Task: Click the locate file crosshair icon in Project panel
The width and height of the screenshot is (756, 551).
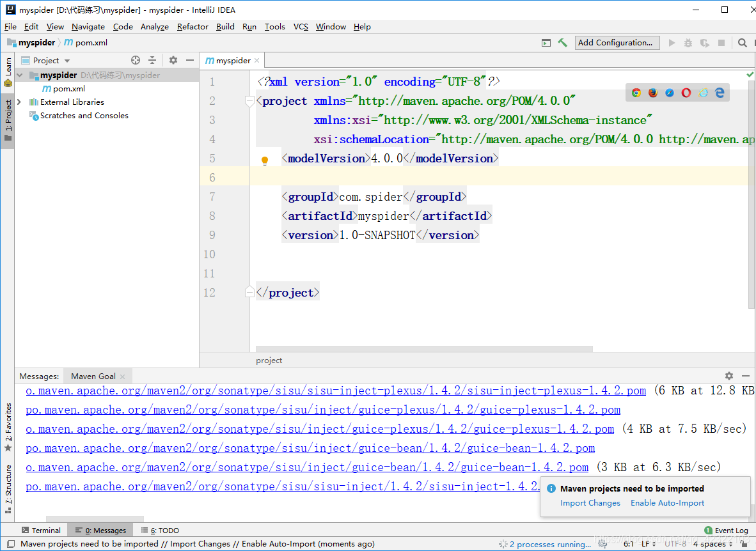Action: 136,60
